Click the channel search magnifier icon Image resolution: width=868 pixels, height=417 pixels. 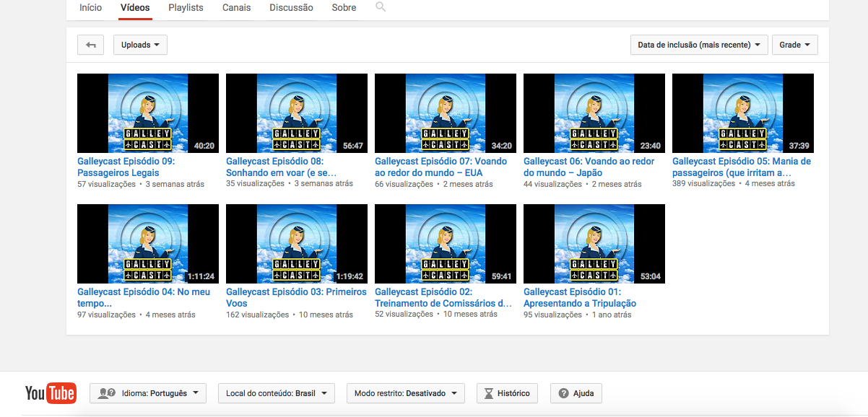tap(381, 7)
